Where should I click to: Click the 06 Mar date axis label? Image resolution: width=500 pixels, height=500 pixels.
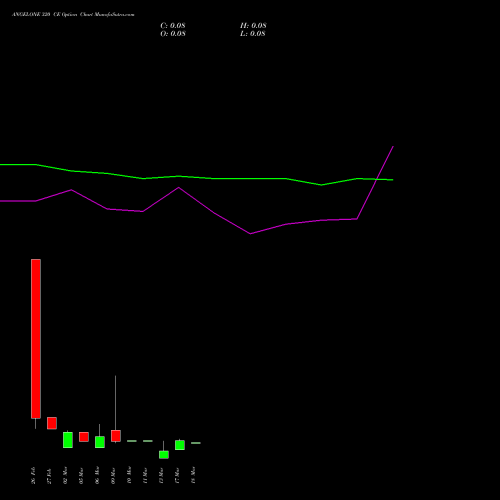pyautogui.click(x=97, y=475)
